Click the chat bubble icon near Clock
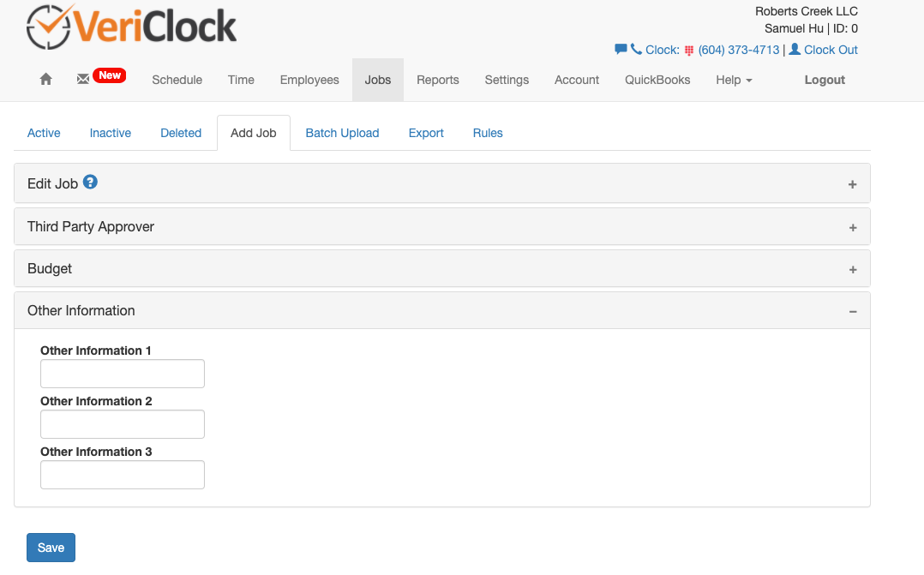The width and height of the screenshot is (924, 575). pos(620,50)
